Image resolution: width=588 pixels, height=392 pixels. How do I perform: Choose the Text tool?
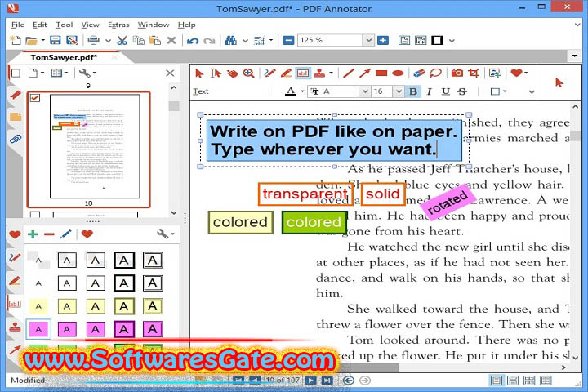(303, 73)
